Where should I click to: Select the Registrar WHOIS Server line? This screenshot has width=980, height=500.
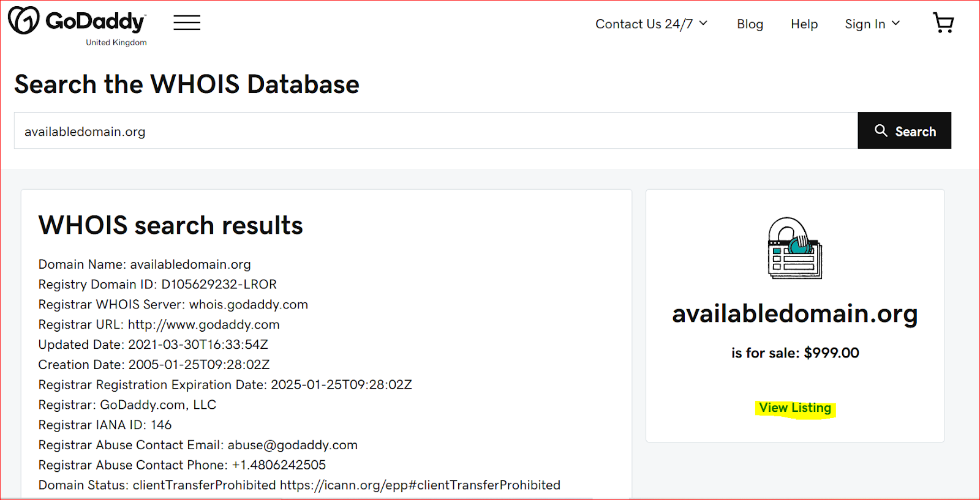pyautogui.click(x=173, y=304)
